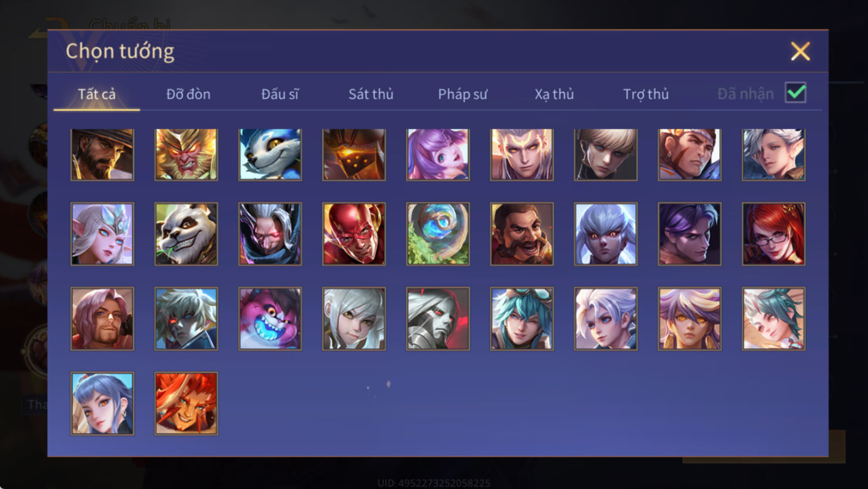Switch to the Trợ thủ tab
The height and width of the screenshot is (489, 868).
click(646, 94)
